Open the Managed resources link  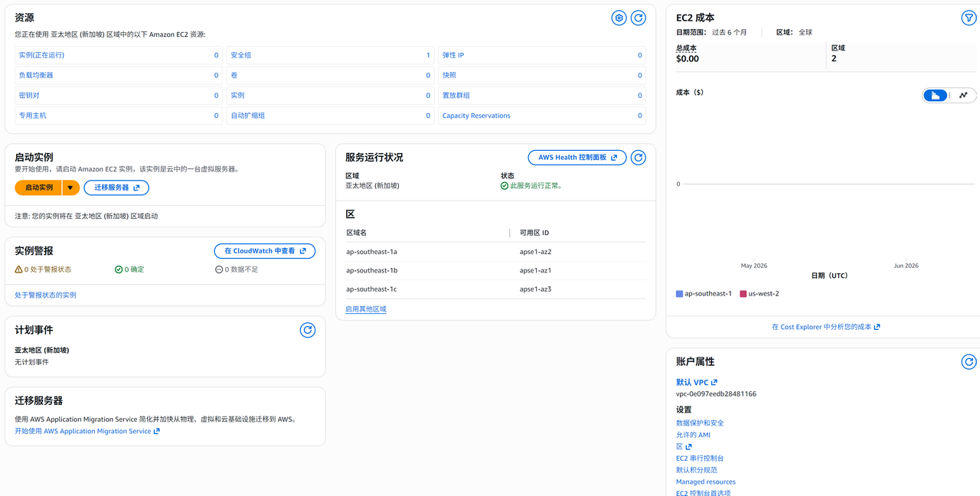click(x=706, y=481)
